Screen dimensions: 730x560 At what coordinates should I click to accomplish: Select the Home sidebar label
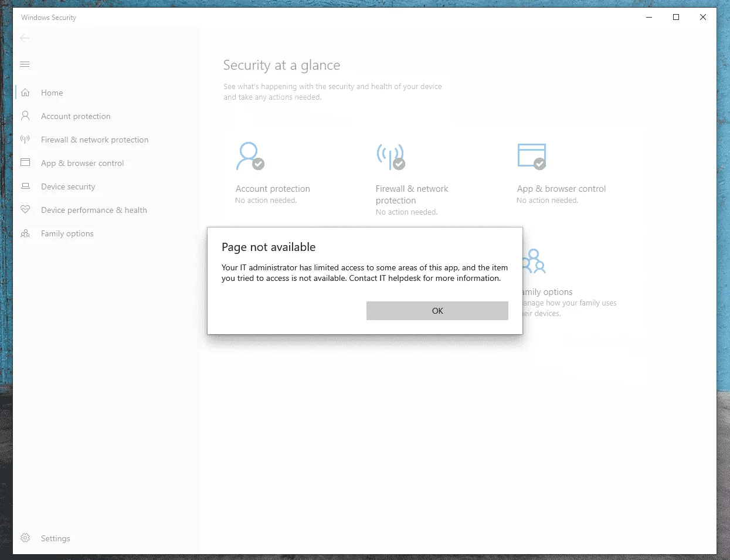click(x=52, y=93)
